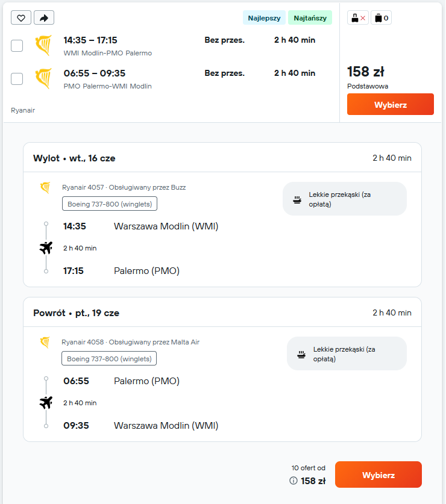
Task: Collapse the Powrót pt., 19 cze section
Action: (x=222, y=313)
